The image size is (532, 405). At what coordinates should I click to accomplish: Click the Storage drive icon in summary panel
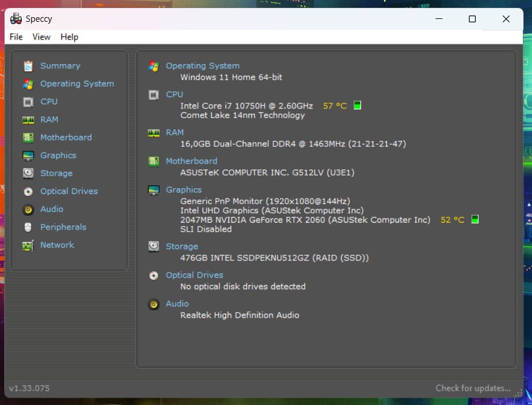(154, 246)
